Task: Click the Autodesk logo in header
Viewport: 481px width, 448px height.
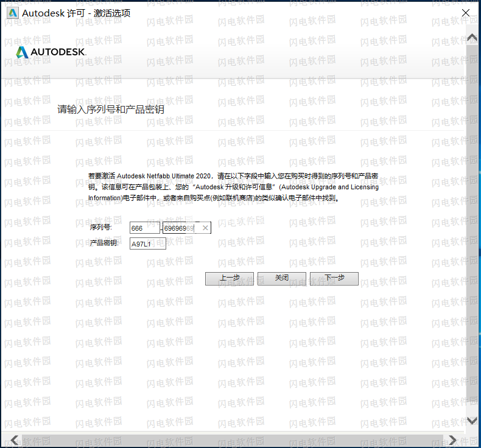Action: [x=51, y=52]
